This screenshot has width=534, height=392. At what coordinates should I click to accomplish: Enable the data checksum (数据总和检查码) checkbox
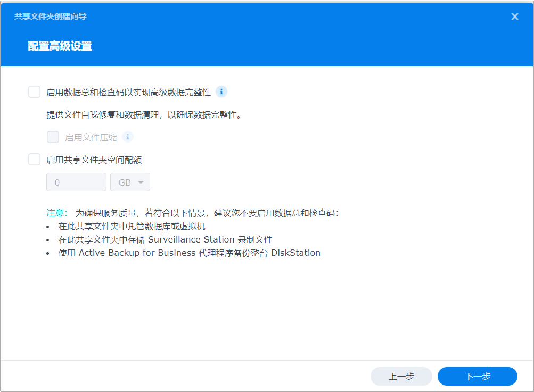(35, 92)
